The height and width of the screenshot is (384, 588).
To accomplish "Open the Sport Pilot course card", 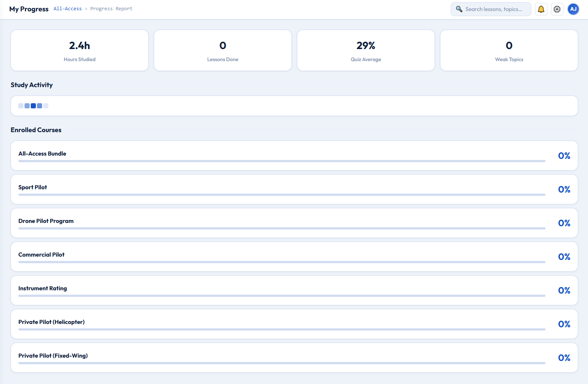I will coord(293,189).
